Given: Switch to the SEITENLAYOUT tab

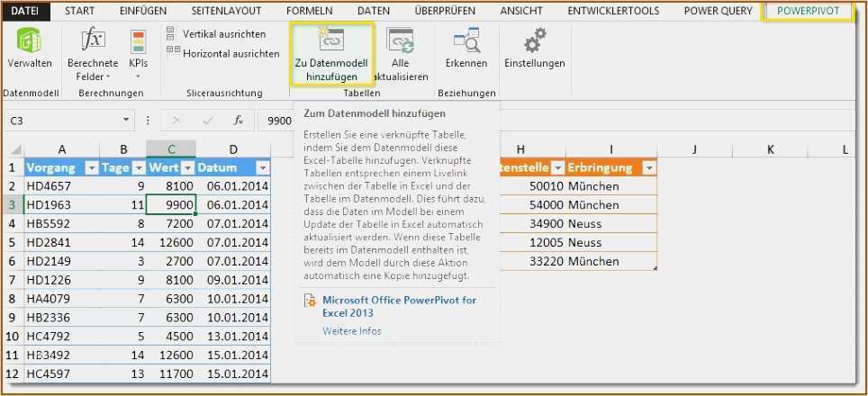Looking at the screenshot, I should tap(226, 11).
